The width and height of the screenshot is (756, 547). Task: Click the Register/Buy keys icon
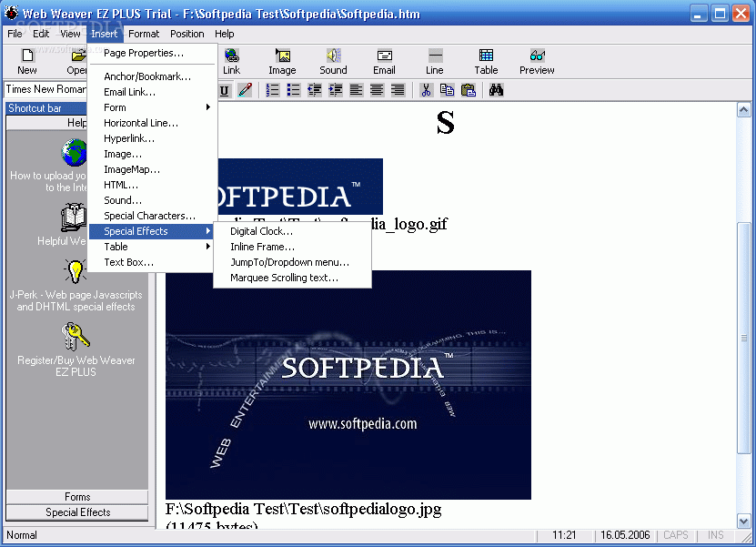point(76,336)
